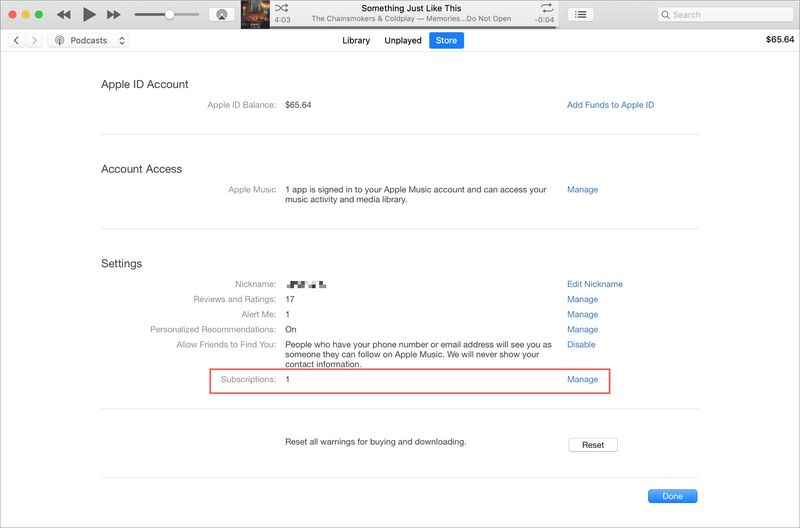Click Manage for Personalized Recommendations

tap(582, 330)
